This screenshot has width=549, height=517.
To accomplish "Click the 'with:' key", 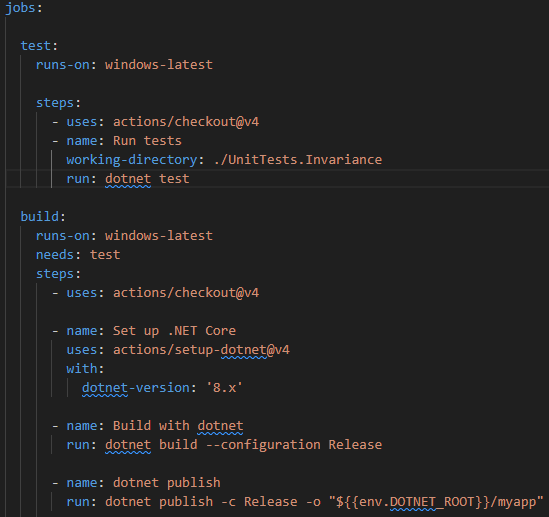I will (x=85, y=369).
